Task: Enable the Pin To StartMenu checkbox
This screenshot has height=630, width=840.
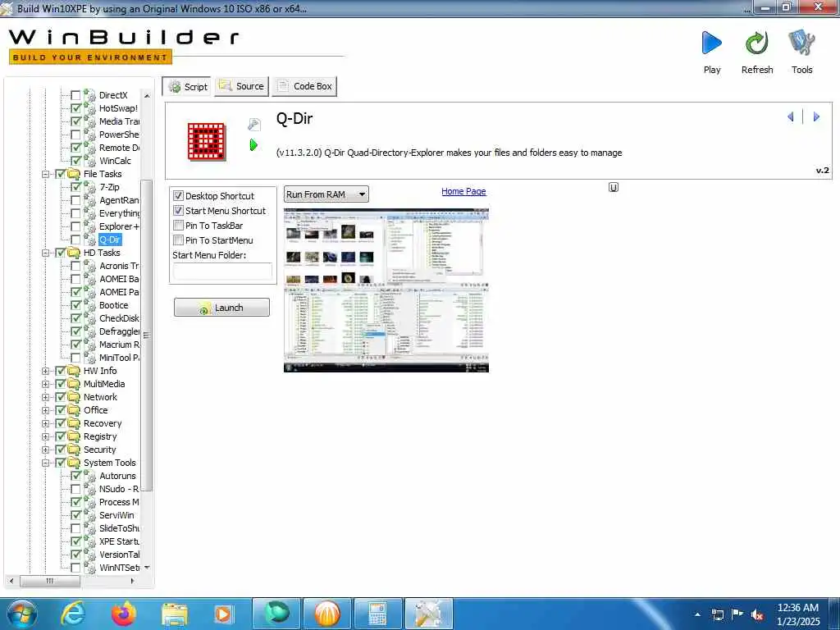Action: (178, 240)
